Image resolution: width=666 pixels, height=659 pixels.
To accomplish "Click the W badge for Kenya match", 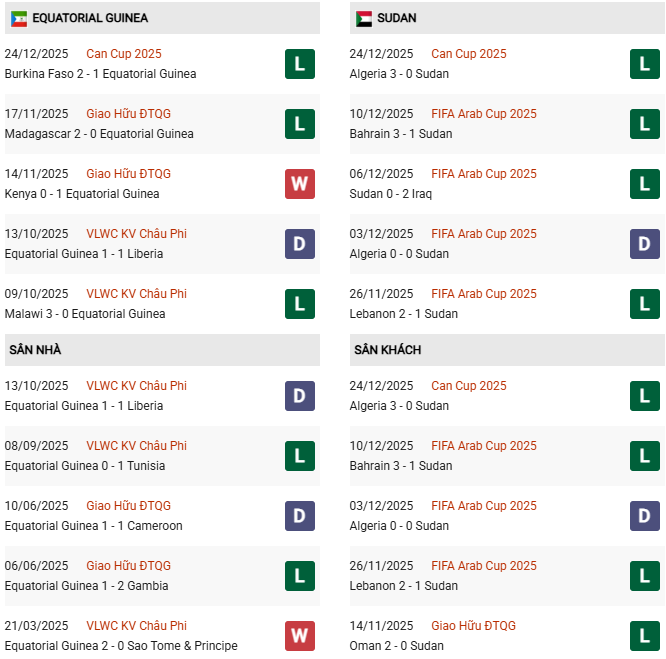I will 300,184.
